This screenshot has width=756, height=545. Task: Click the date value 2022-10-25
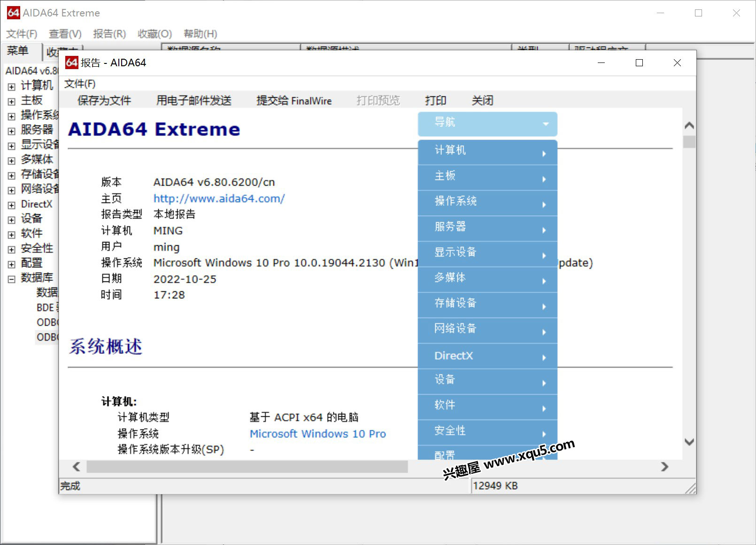click(x=185, y=279)
